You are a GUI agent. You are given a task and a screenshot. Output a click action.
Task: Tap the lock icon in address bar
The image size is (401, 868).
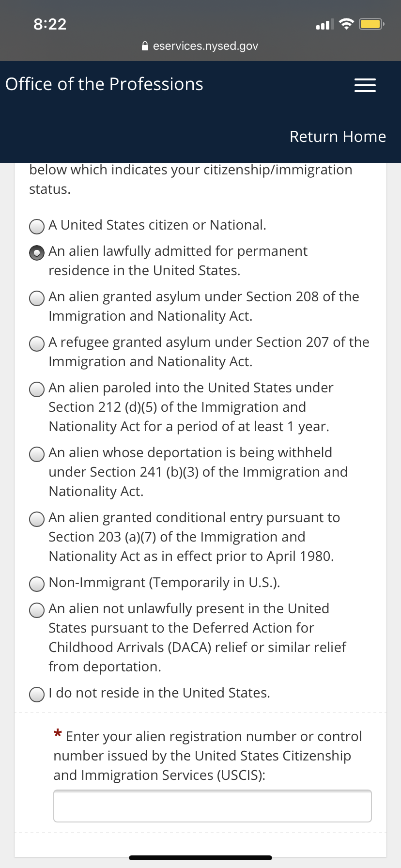[145, 46]
